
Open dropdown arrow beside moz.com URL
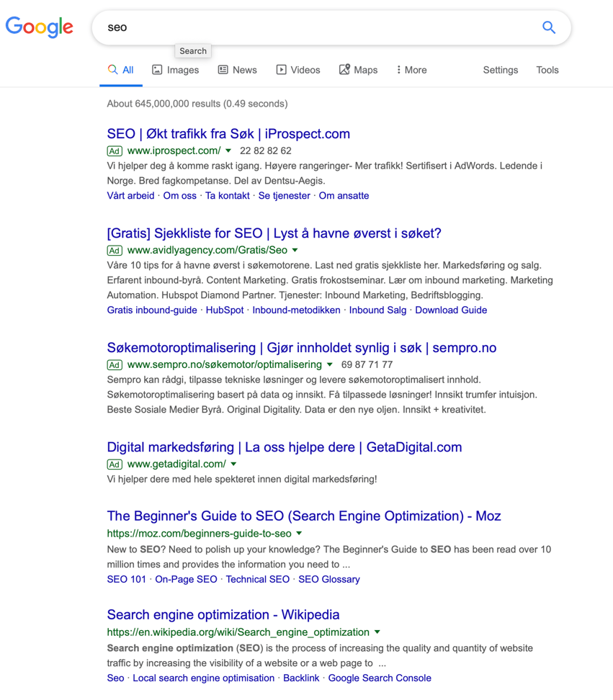click(x=299, y=534)
